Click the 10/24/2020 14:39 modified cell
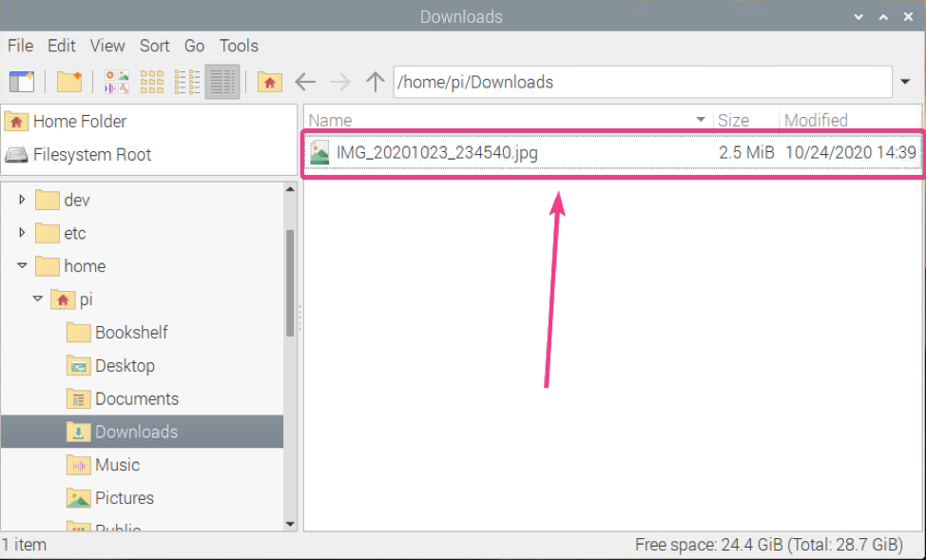 [850, 153]
